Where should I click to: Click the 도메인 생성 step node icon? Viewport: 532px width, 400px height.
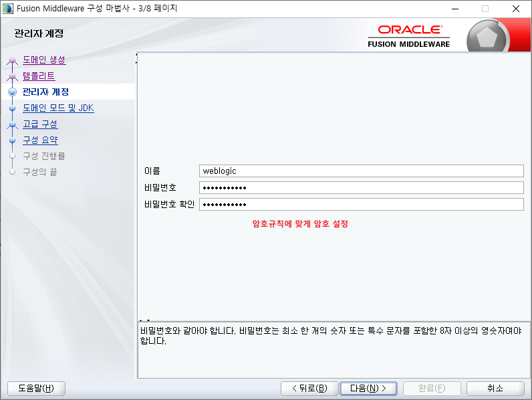tap(13, 61)
